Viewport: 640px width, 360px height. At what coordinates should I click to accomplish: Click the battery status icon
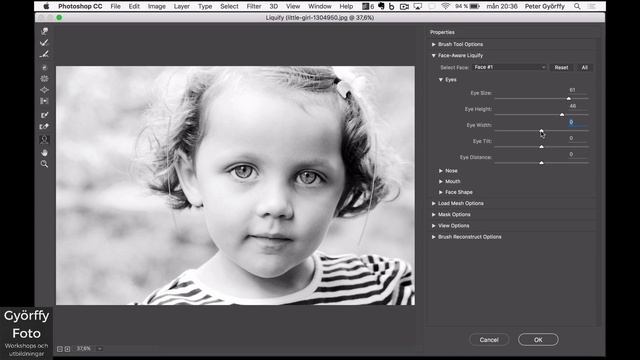tap(475, 6)
